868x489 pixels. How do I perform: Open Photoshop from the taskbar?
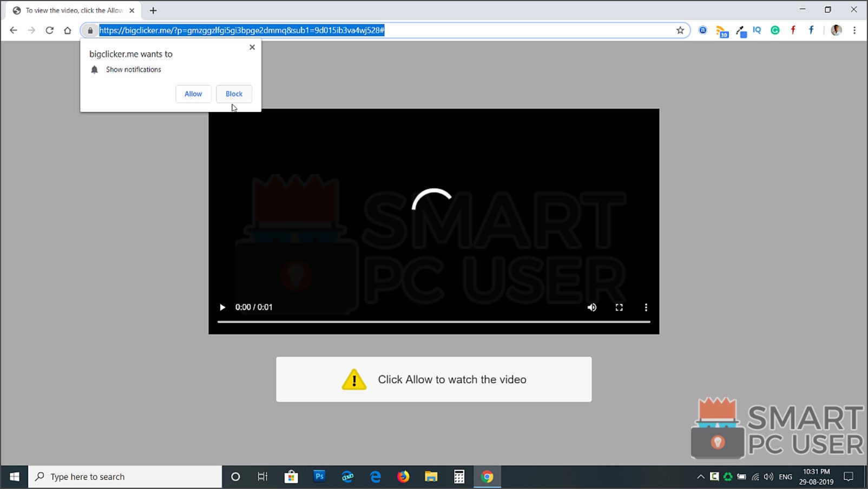click(x=319, y=476)
